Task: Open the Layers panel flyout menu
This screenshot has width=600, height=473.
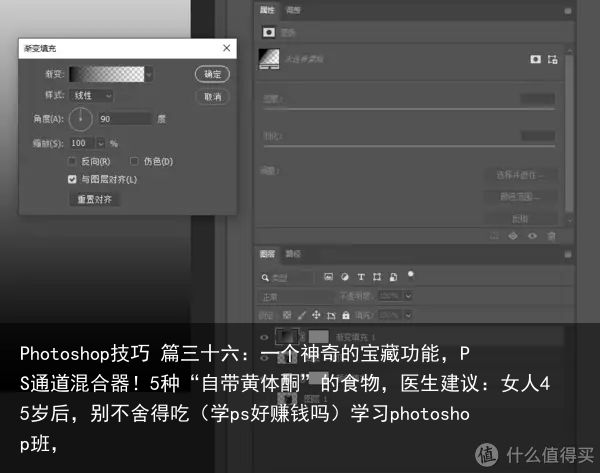Action: (x=568, y=254)
